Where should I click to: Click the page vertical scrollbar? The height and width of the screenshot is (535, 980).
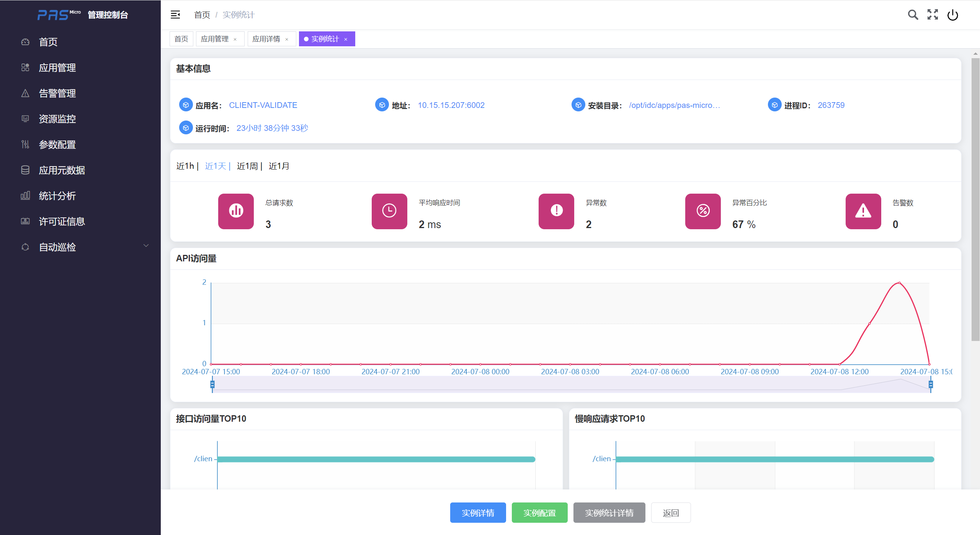tap(975, 199)
